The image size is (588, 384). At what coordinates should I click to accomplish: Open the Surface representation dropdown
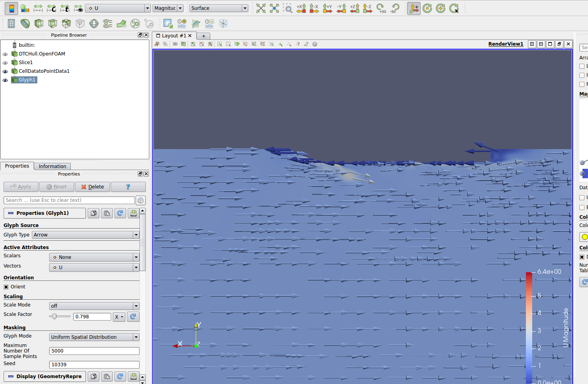219,8
